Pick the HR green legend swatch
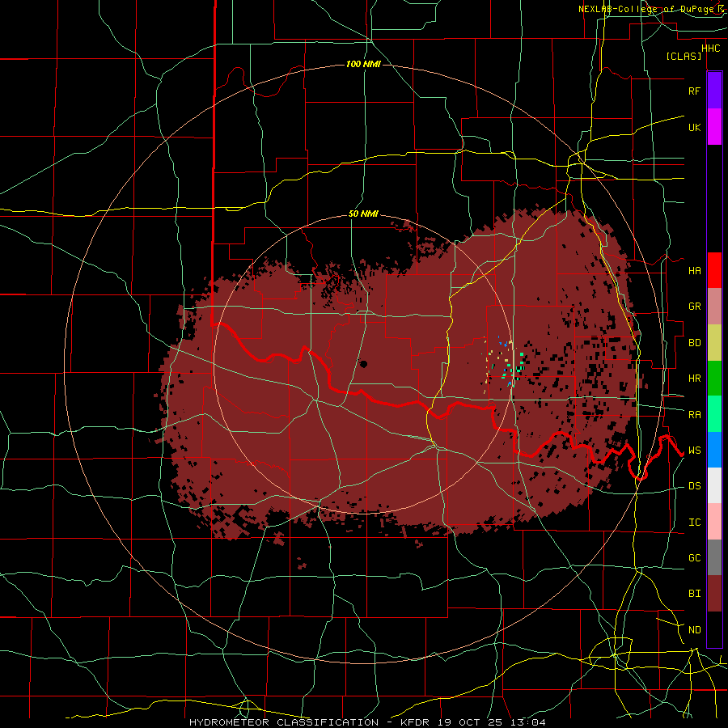The image size is (728, 728). tap(714, 378)
